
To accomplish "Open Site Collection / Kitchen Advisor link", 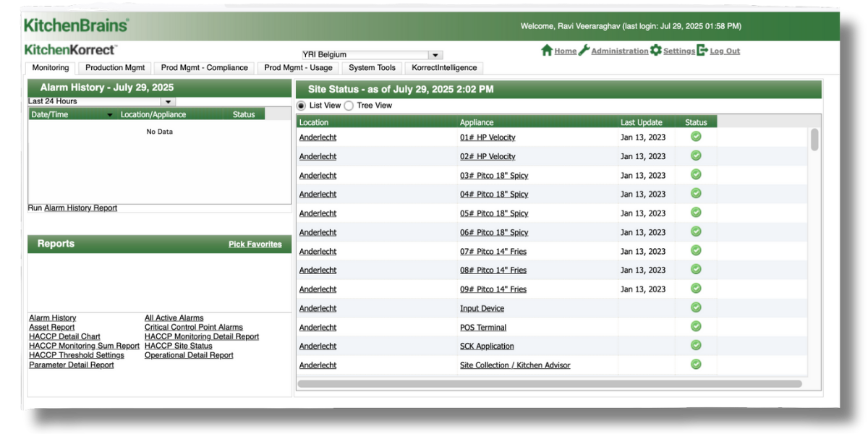I will coord(515,365).
